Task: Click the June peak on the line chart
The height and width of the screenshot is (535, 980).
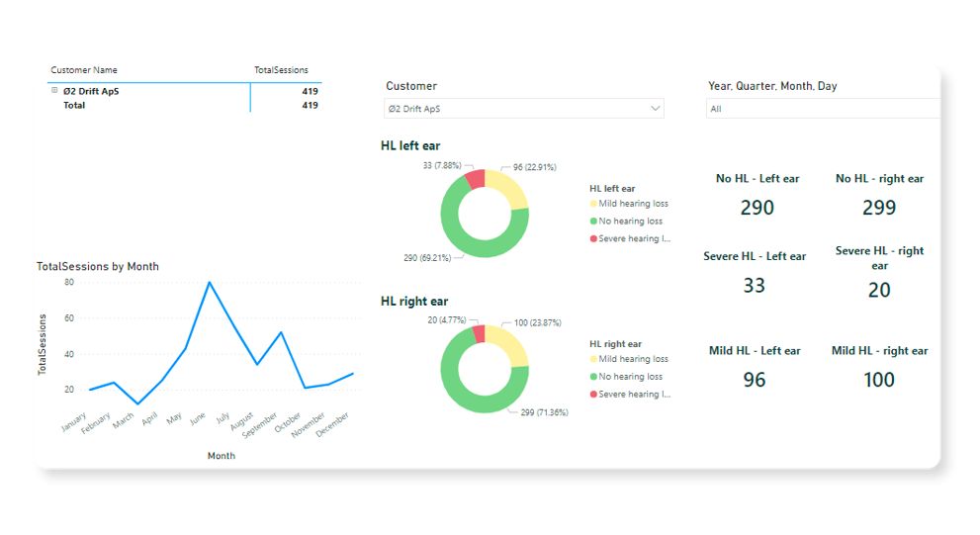Action: pos(209,283)
